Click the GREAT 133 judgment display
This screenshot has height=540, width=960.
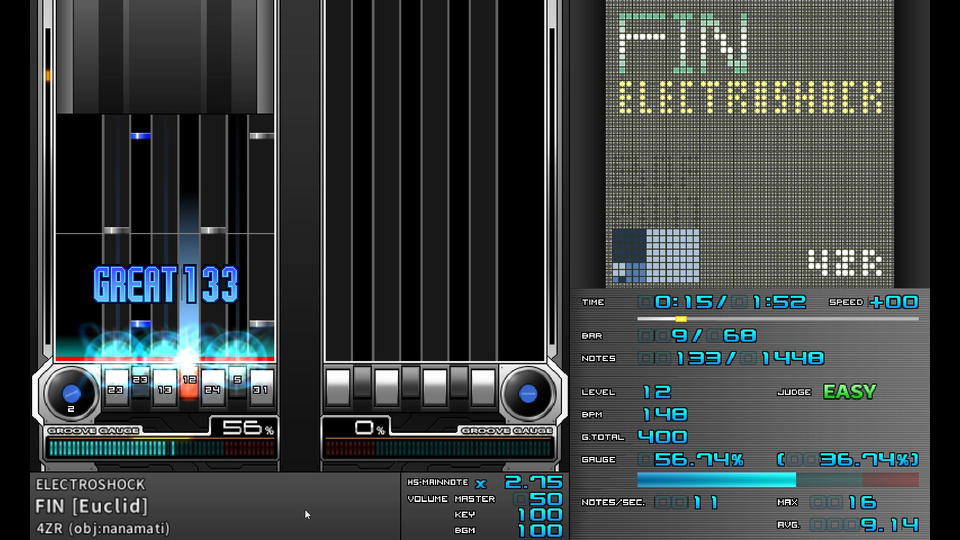(165, 285)
